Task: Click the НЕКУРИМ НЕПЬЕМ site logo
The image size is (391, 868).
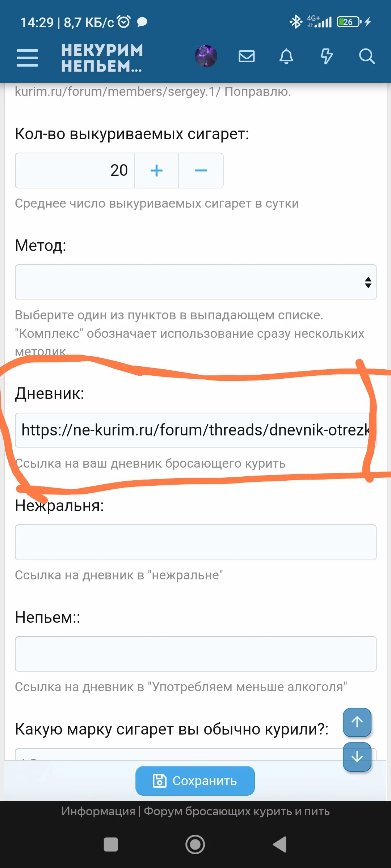Action: tap(102, 57)
